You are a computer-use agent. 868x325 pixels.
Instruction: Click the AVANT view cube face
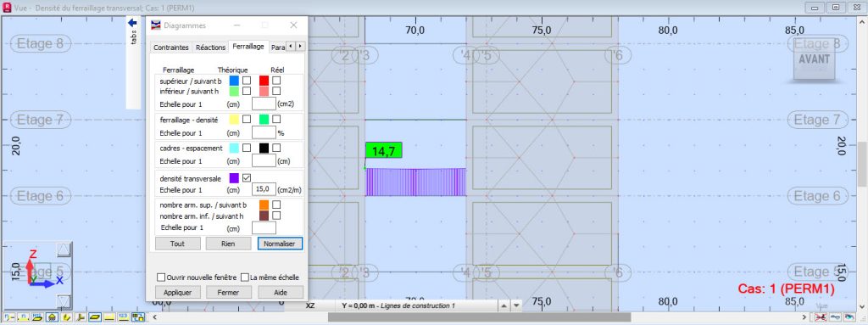coord(815,59)
